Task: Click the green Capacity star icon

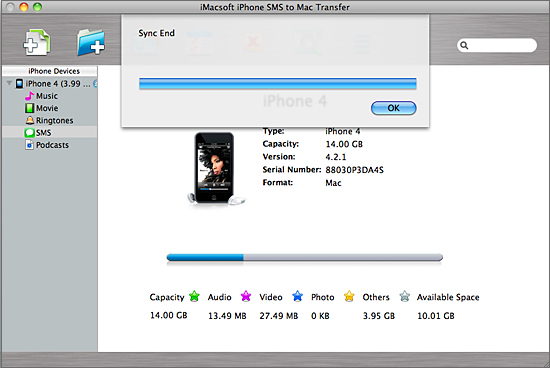Action: coord(194,296)
